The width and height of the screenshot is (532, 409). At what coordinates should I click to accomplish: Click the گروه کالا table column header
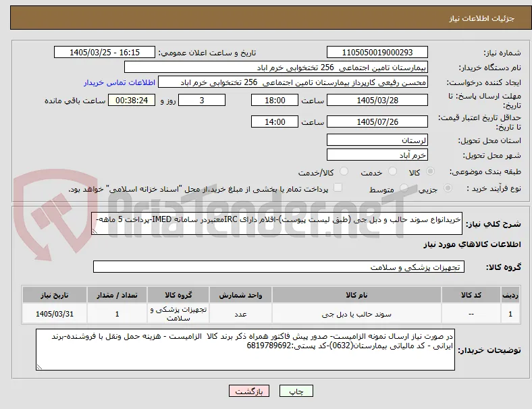[178, 295]
